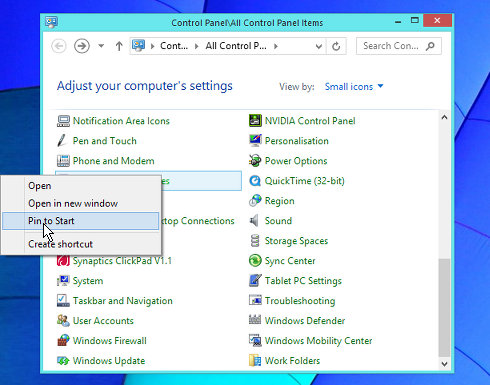Open Taskbar and Navigation settings link
Image resolution: width=490 pixels, height=385 pixels.
(123, 301)
